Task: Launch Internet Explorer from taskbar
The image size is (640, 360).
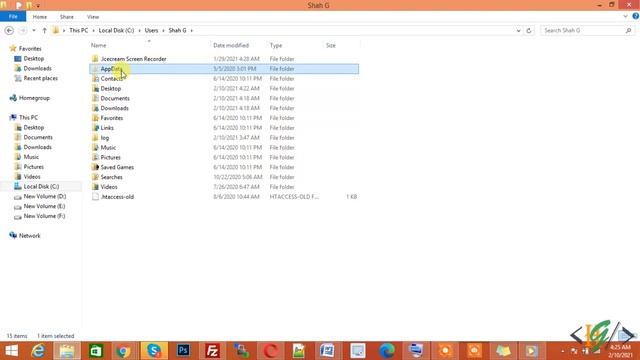Action: pyautogui.click(x=38, y=351)
